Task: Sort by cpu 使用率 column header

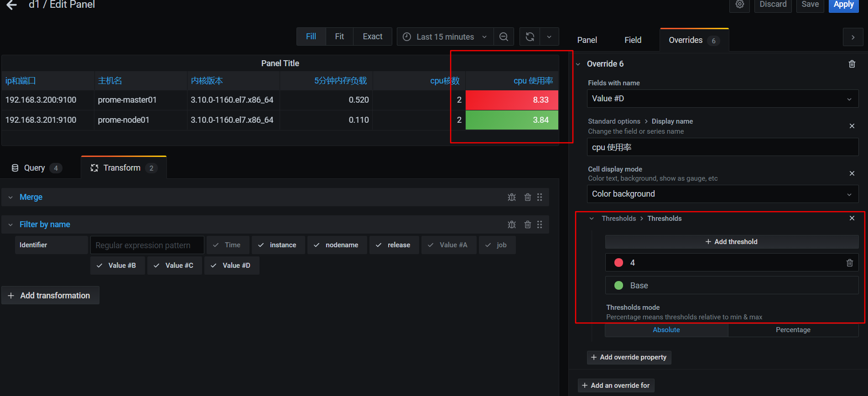Action: tap(533, 81)
